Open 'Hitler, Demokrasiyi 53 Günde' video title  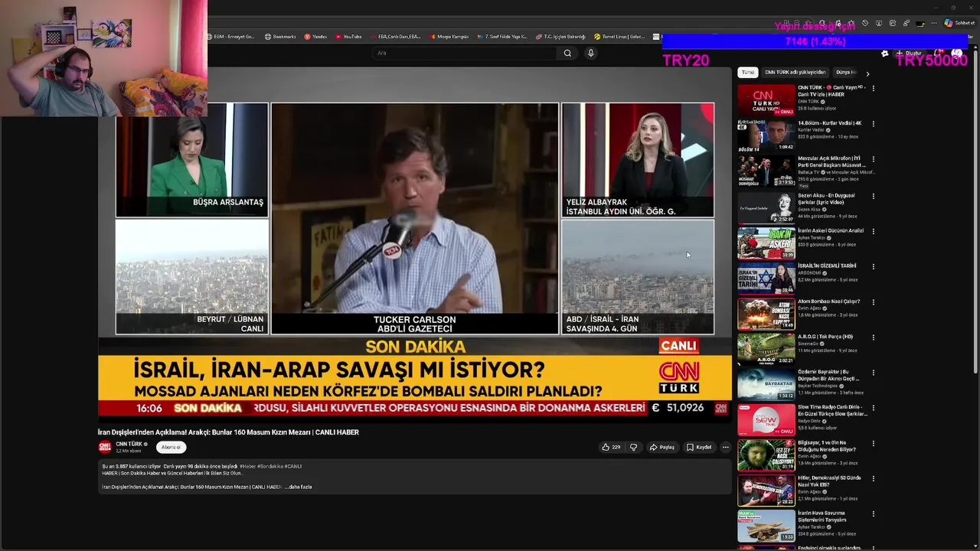tap(829, 481)
